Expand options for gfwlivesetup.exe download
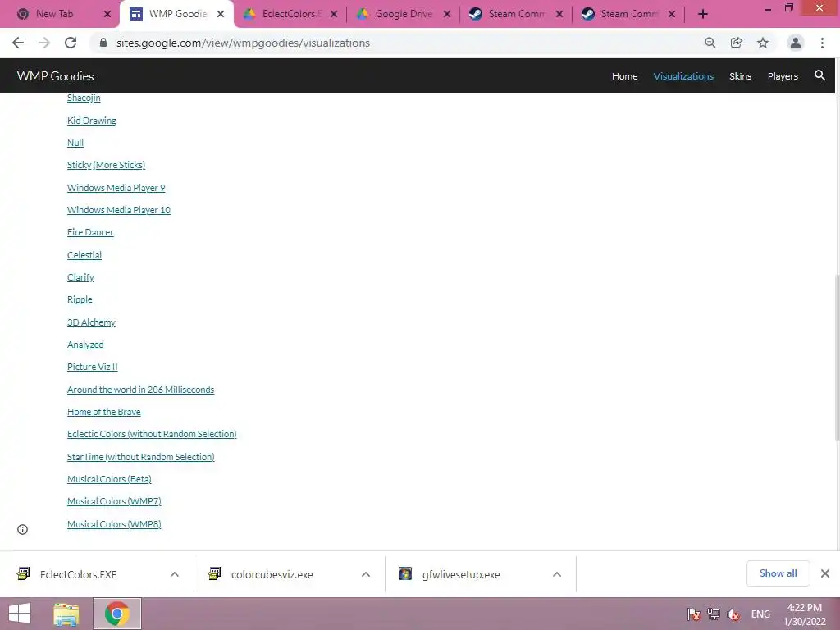Image resolution: width=840 pixels, height=630 pixels. coord(557,574)
